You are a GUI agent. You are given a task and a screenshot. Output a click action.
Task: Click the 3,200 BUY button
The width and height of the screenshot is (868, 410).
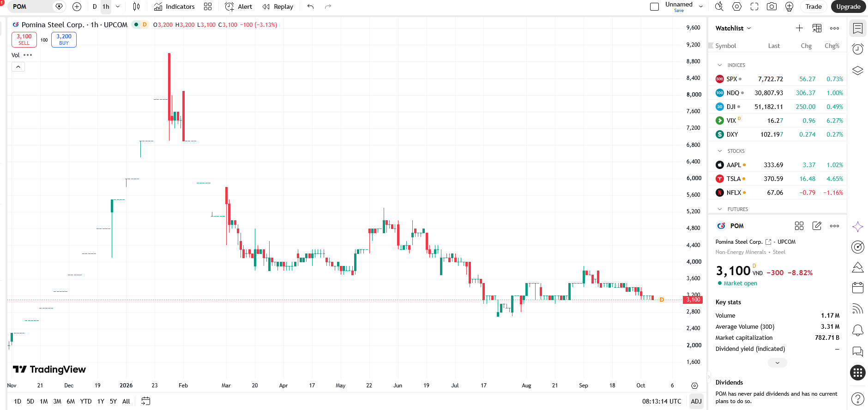point(64,40)
